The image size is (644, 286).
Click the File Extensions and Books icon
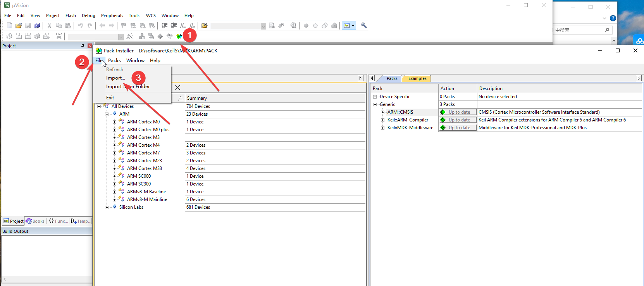(142, 36)
